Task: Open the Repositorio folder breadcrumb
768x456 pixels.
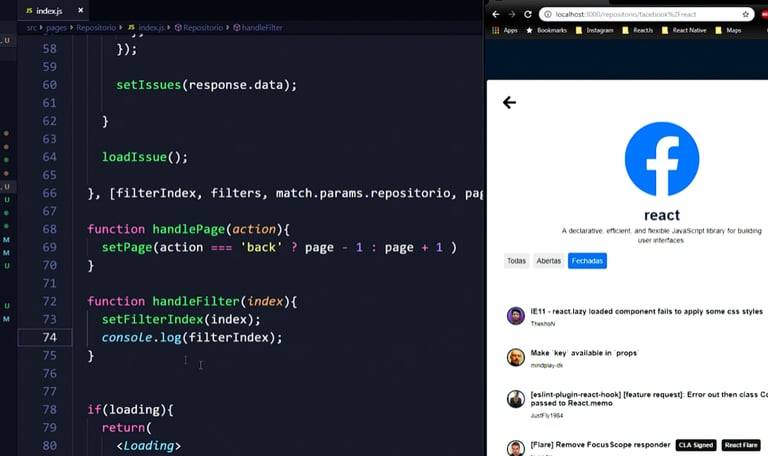Action: tap(96, 27)
